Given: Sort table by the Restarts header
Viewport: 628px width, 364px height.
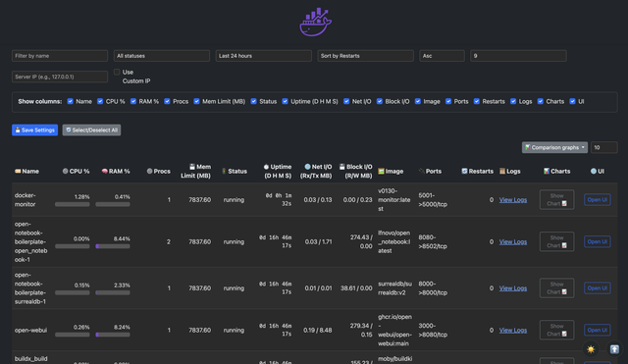Looking at the screenshot, I should click(x=478, y=171).
